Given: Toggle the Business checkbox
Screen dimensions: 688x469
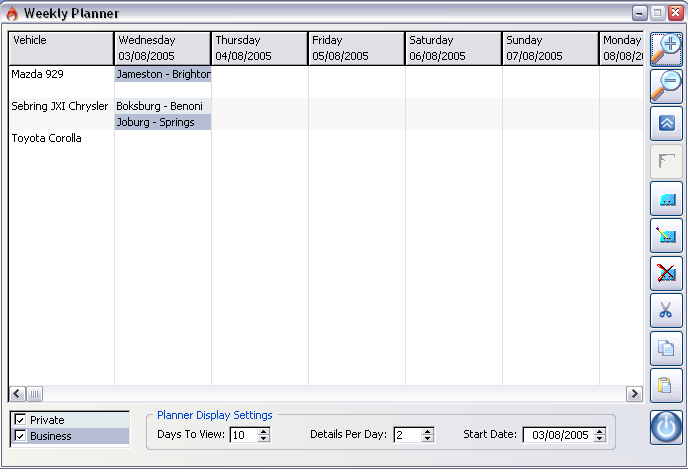Looking at the screenshot, I should click(x=20, y=436).
